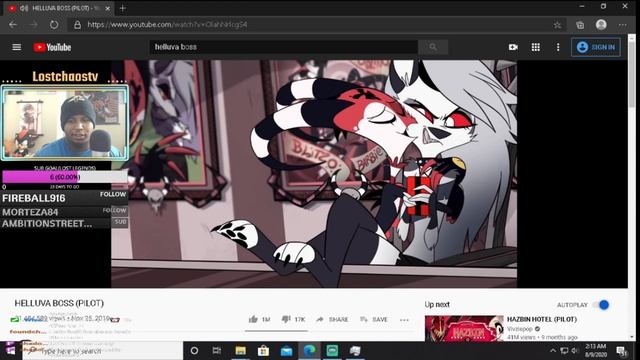Open YouTube settings three-dot menu
Viewport: 640px width, 360px height.
pyautogui.click(x=558, y=47)
